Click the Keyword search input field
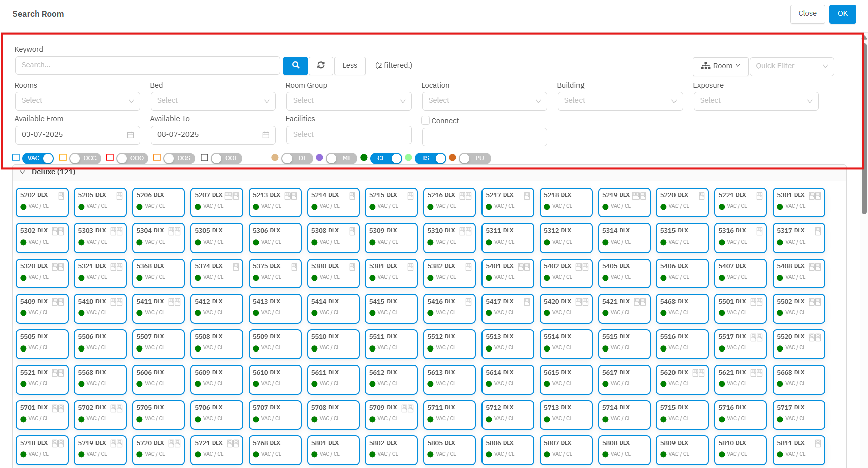The height and width of the screenshot is (468, 868). (x=148, y=65)
